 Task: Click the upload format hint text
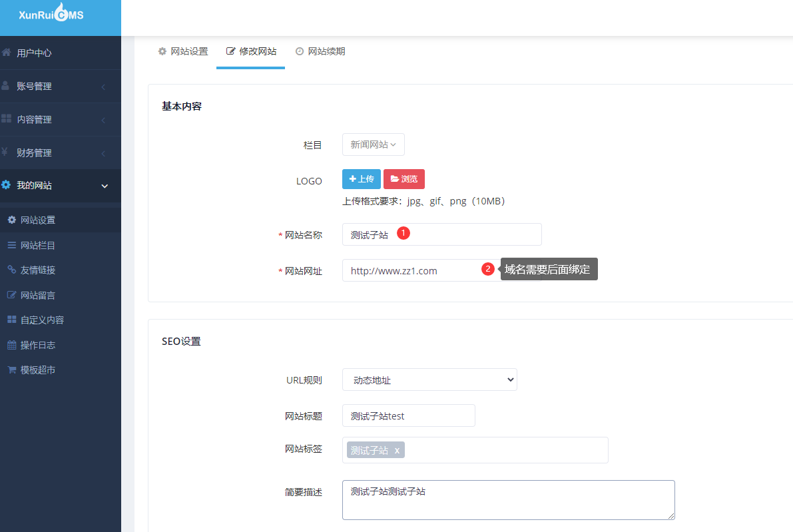coord(424,201)
